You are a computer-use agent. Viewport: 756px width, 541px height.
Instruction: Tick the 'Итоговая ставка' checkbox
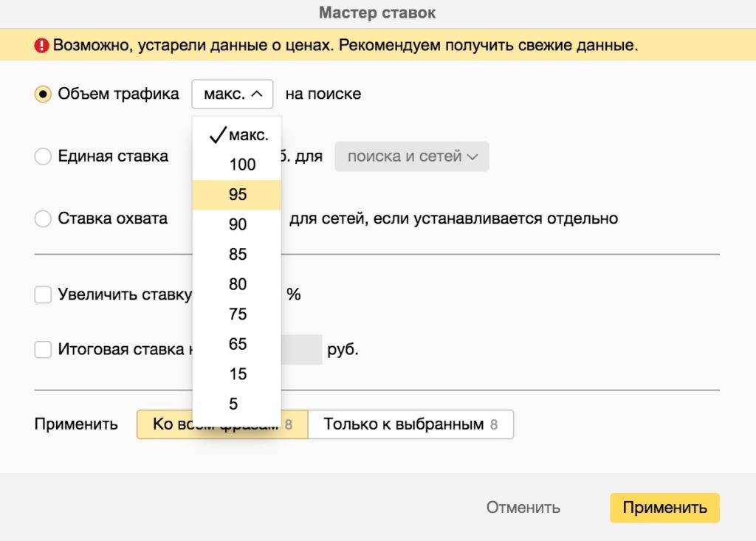pos(44,350)
